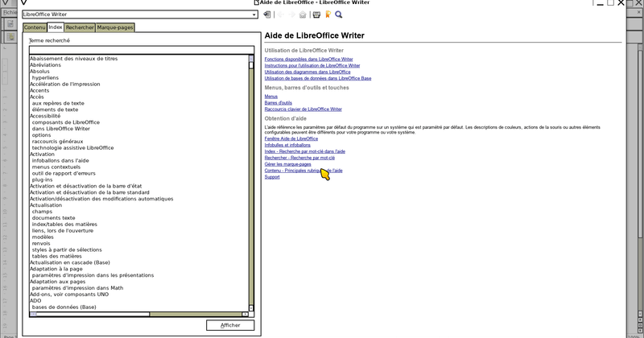Switch to Marque-pages tab
Viewport: 644px width, 338px height.
pyautogui.click(x=115, y=27)
